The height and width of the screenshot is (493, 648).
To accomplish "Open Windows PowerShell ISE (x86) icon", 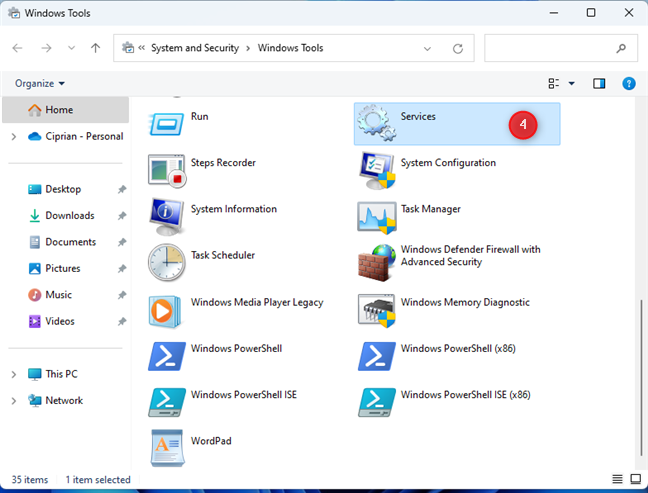I will pos(377,402).
